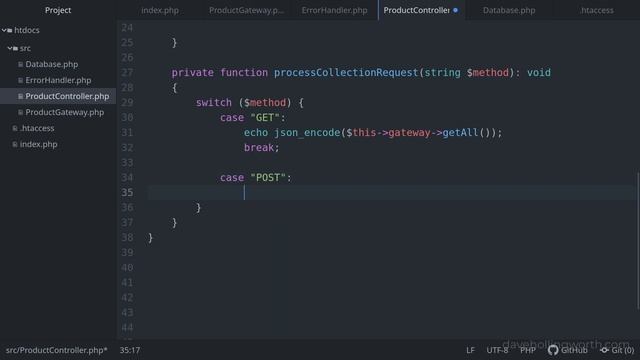Change line ending via LF indicator

(x=471, y=350)
